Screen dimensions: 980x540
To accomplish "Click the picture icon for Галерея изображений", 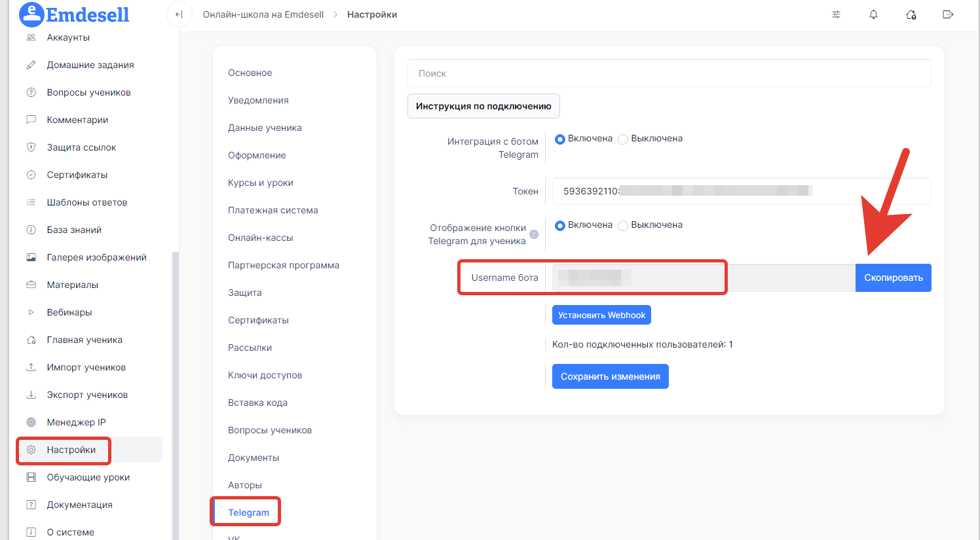I will (31, 257).
